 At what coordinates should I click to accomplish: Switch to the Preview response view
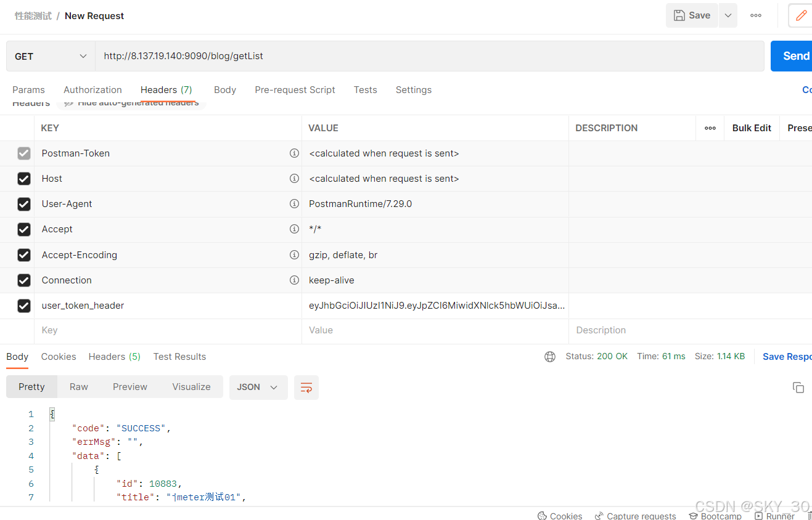click(x=130, y=387)
